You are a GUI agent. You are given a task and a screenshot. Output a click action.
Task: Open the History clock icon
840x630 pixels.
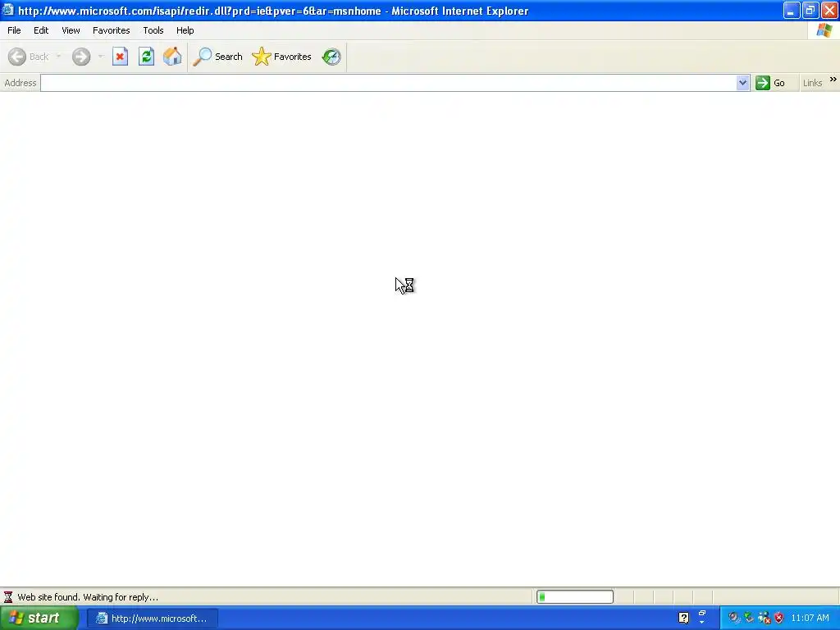pyautogui.click(x=331, y=57)
